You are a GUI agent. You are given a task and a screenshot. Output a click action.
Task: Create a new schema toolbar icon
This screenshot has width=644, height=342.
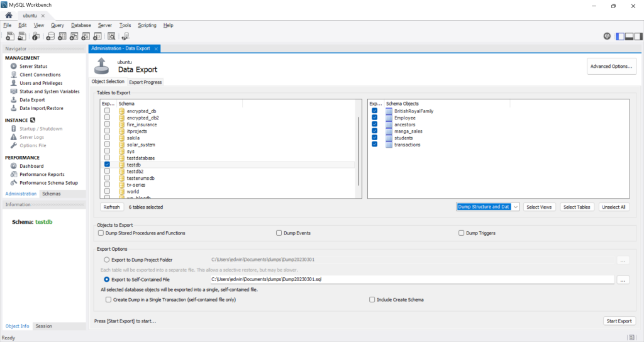pos(50,36)
